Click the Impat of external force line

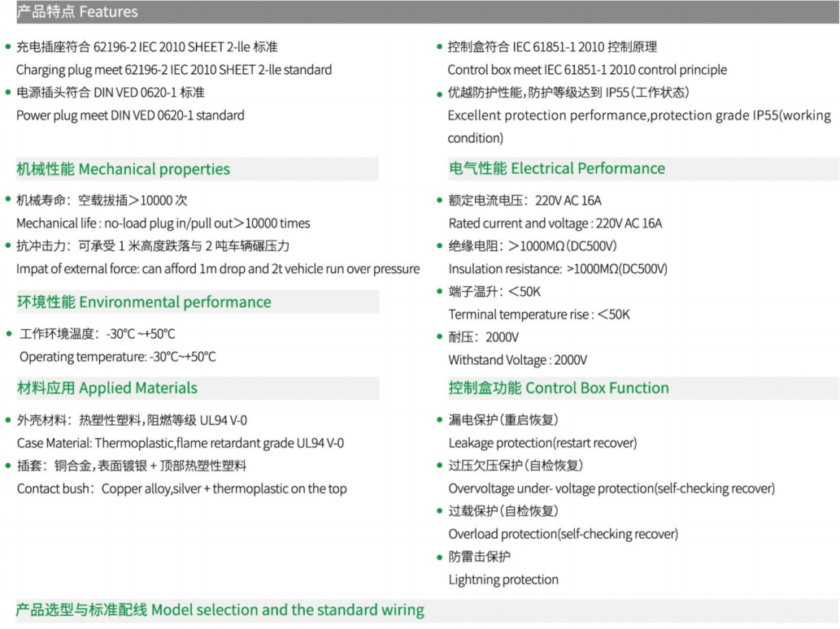[218, 269]
